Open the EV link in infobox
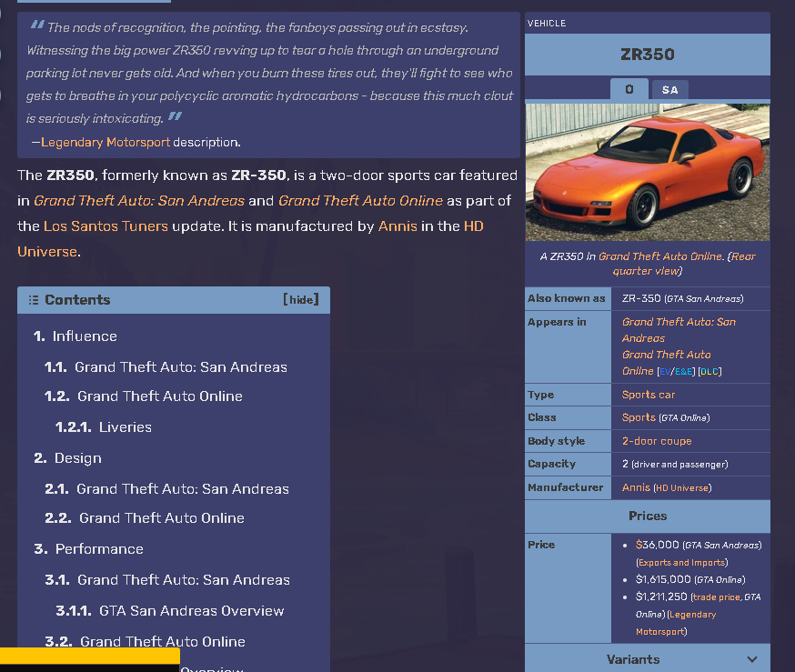Screen dimensions: 795x672 [665, 372]
